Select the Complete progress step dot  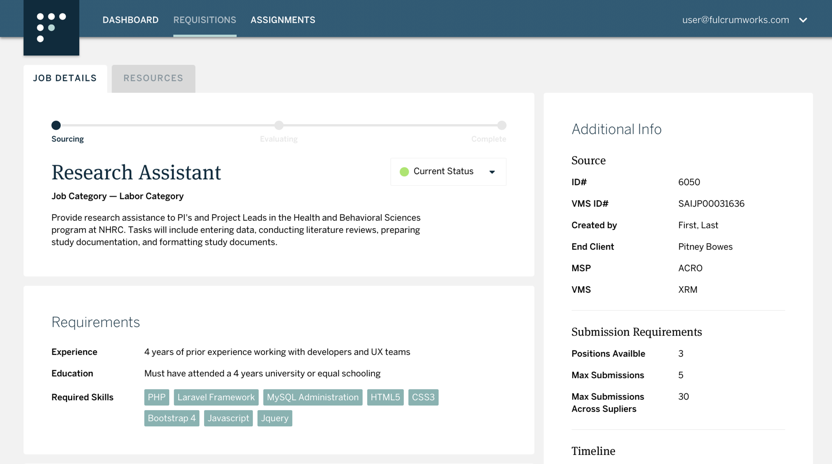[x=501, y=125]
